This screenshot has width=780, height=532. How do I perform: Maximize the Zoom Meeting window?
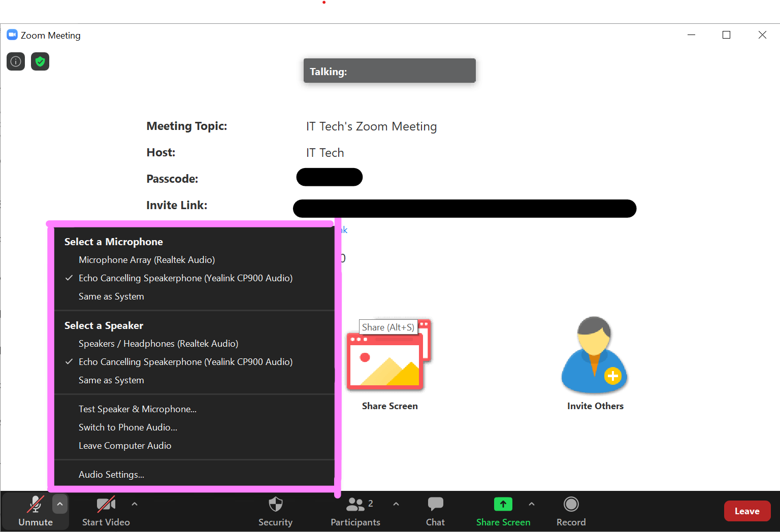726,35
